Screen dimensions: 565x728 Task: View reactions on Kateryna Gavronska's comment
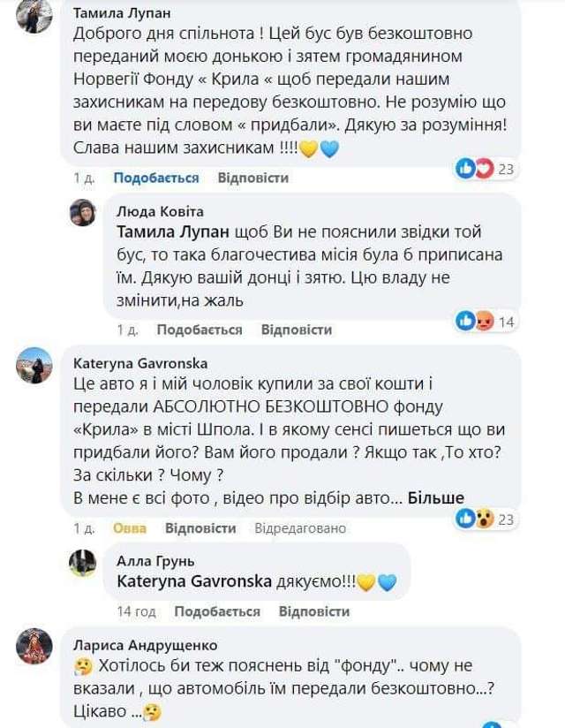click(x=485, y=519)
